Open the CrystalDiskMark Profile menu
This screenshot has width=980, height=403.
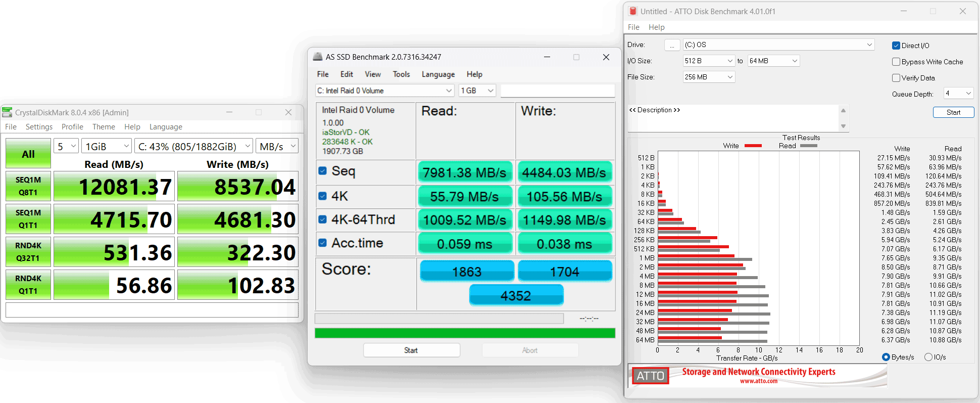72,127
